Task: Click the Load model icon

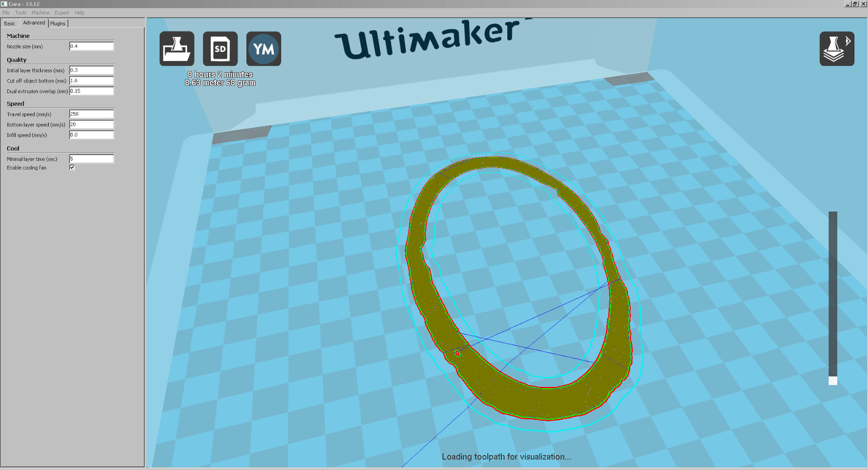Action: pos(177,49)
